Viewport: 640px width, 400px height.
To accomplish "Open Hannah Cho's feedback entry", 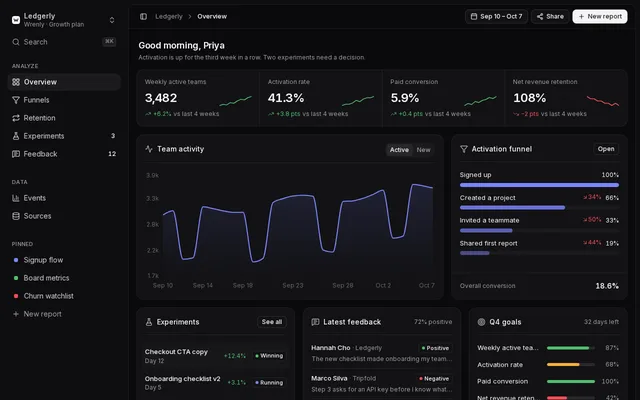I will [382, 353].
